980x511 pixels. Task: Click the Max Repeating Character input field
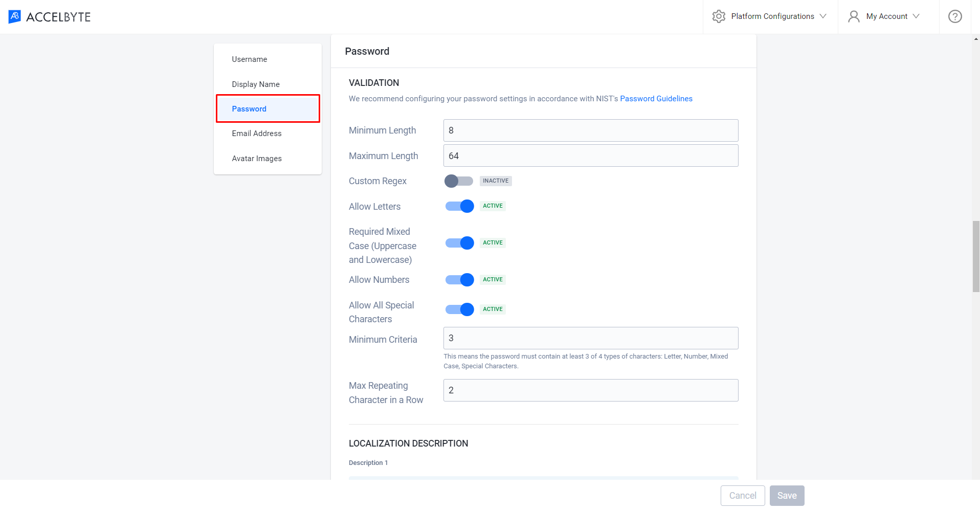click(591, 390)
